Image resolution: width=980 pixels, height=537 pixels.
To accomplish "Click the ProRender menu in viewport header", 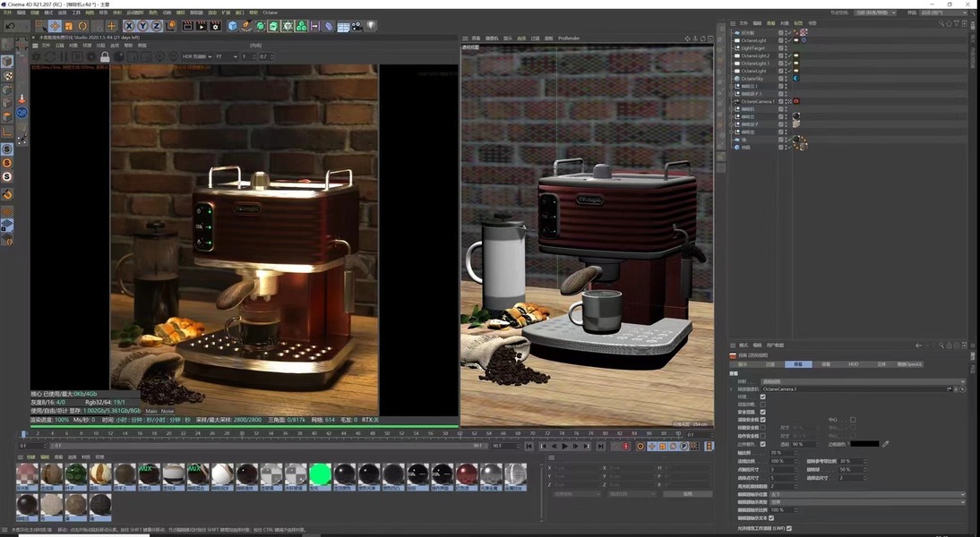I will point(569,38).
